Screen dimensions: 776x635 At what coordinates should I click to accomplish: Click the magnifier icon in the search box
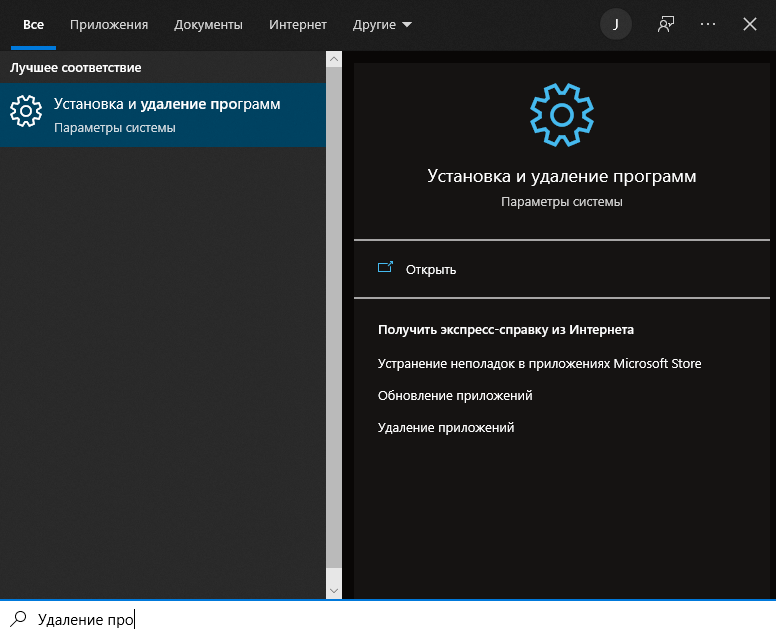pyautogui.click(x=18, y=619)
